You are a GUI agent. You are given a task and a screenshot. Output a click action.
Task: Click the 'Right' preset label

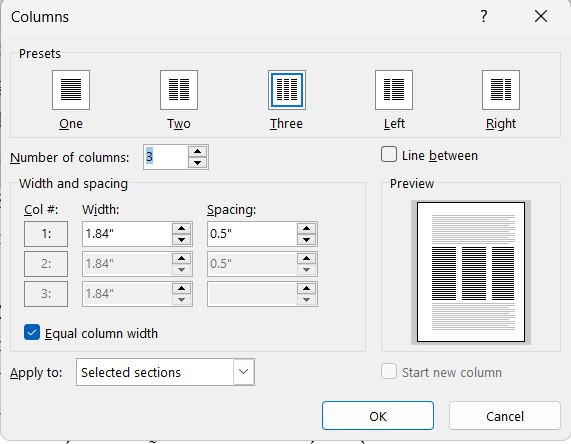point(501,124)
